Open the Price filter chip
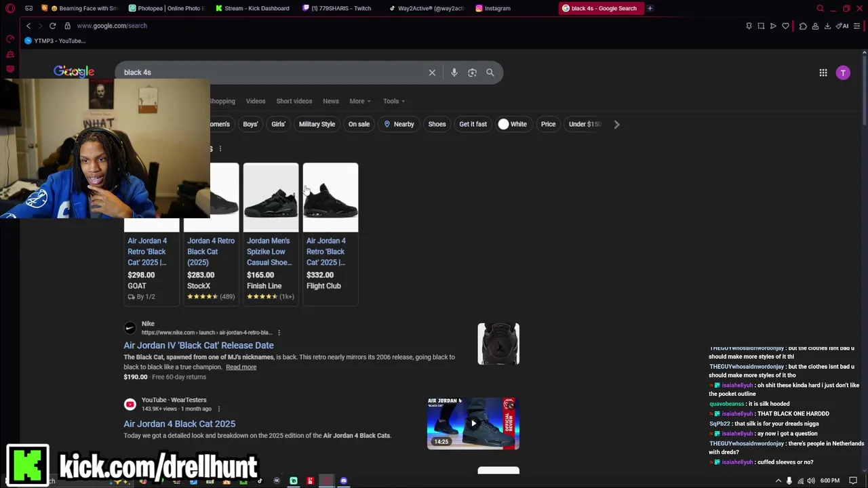This screenshot has height=488, width=868. (x=548, y=124)
